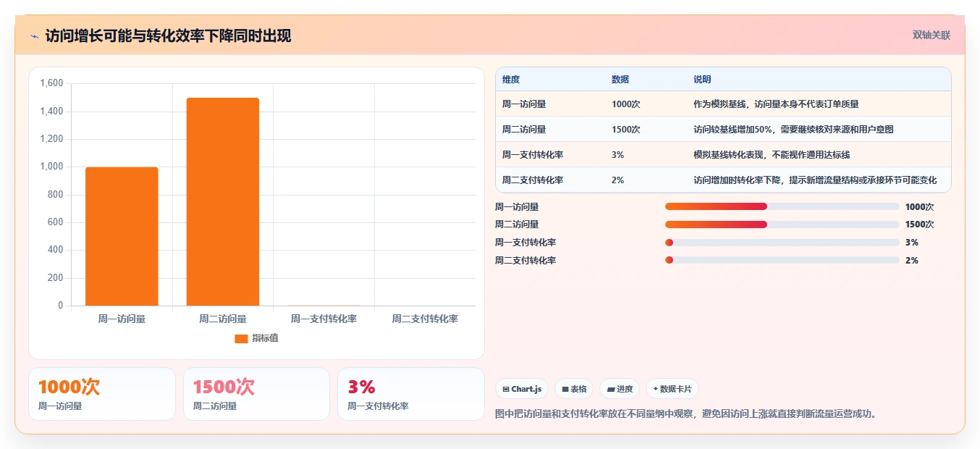The width and height of the screenshot is (980, 449).
Task: Click the title 访问增长可能与转化效率下降同时出现
Action: coord(168,36)
